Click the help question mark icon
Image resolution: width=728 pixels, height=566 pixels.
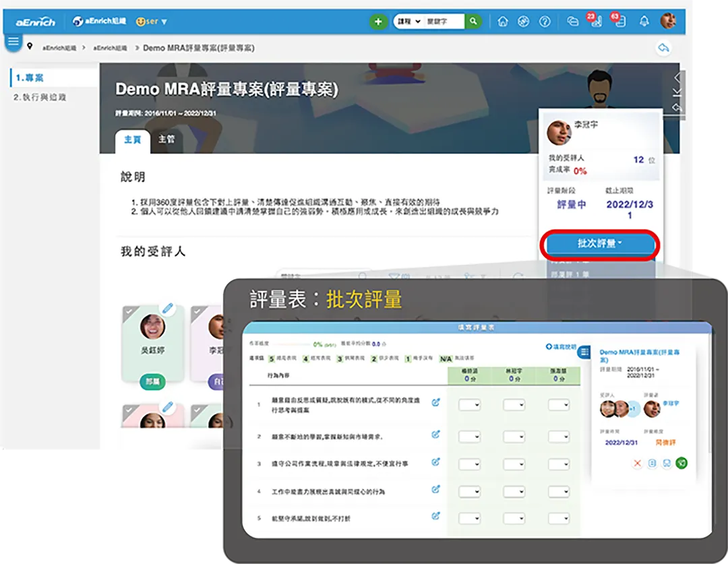coord(545,22)
